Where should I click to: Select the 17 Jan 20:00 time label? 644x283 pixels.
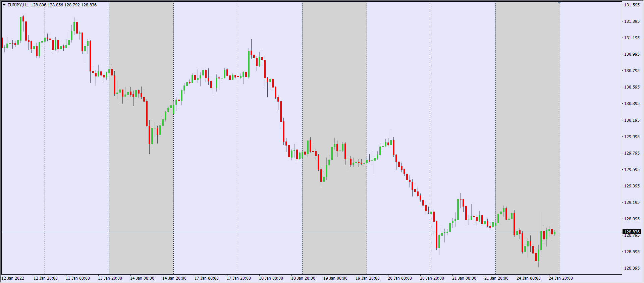[238, 278]
